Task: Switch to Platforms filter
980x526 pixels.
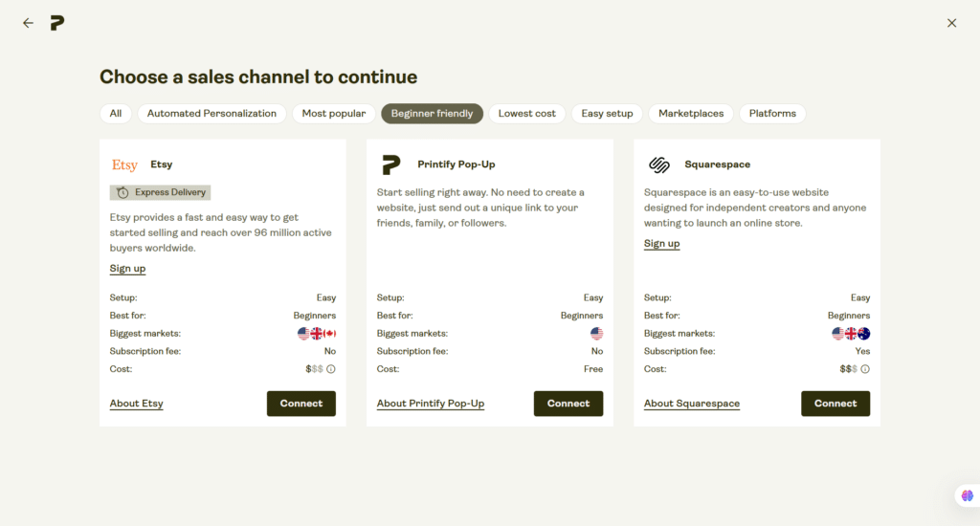Action: pyautogui.click(x=772, y=114)
